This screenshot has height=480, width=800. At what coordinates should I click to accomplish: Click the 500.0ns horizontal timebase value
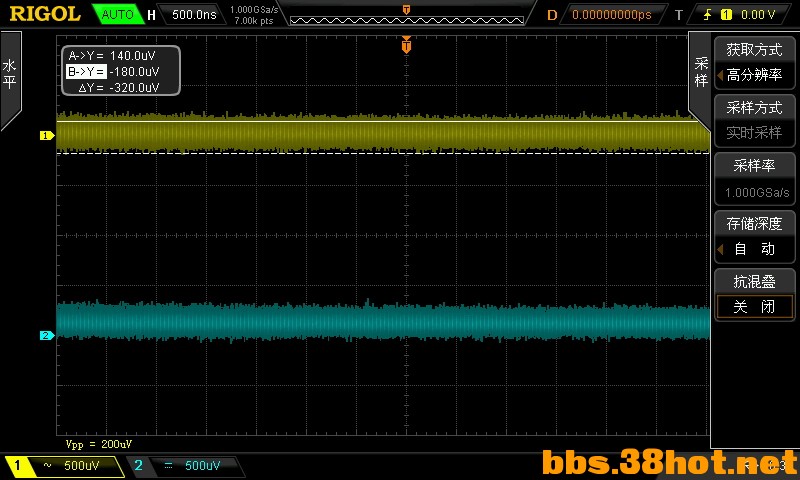(194, 14)
